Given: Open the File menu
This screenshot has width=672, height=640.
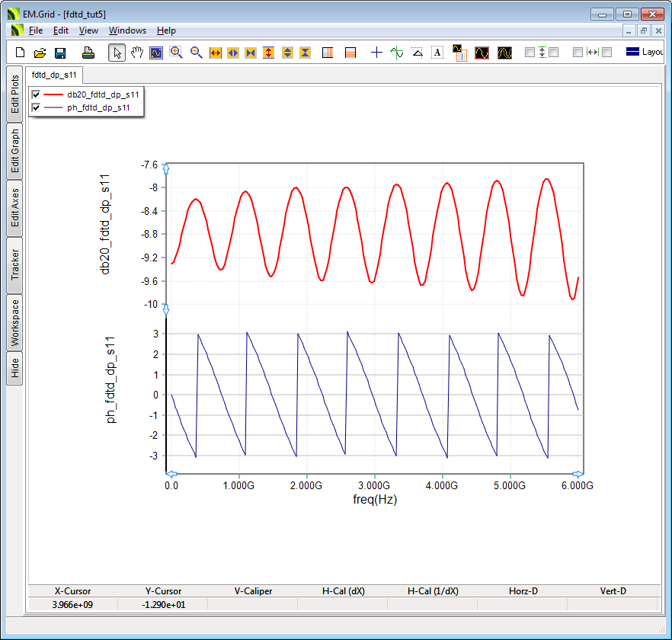Looking at the screenshot, I should pos(36,30).
